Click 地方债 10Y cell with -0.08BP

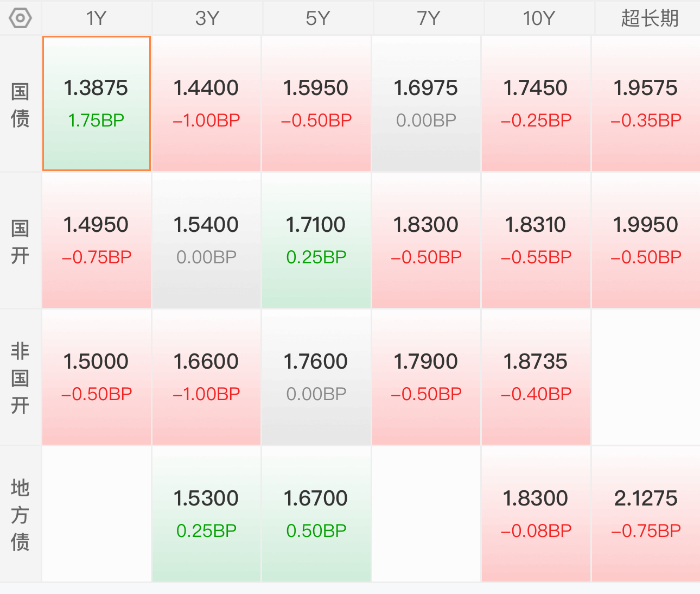point(536,514)
